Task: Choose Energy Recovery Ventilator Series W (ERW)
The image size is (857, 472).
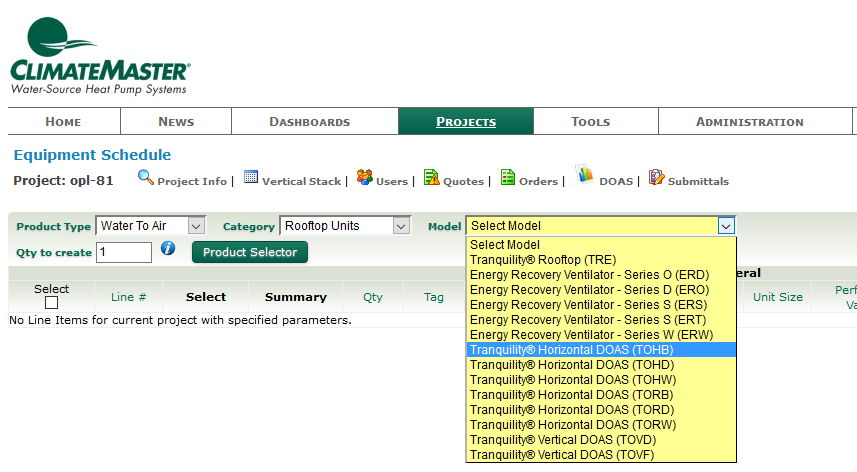Action: click(601, 335)
